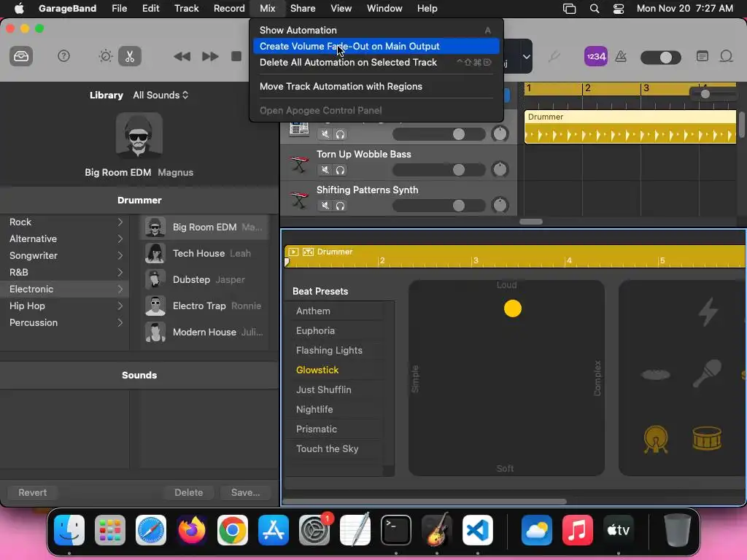Screen dimensions: 747x560
Task: Toggle the metronome icon
Action: click(x=621, y=57)
